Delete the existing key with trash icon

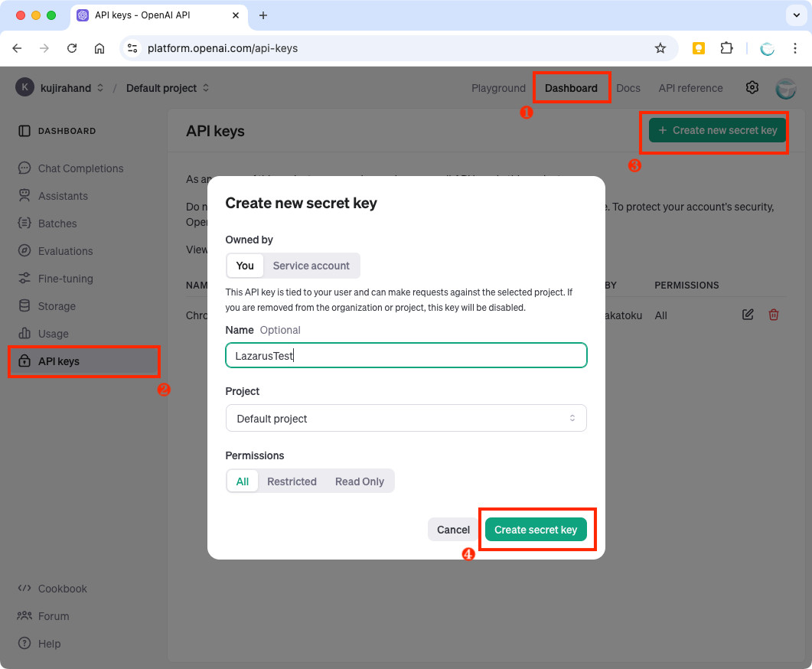pos(774,315)
